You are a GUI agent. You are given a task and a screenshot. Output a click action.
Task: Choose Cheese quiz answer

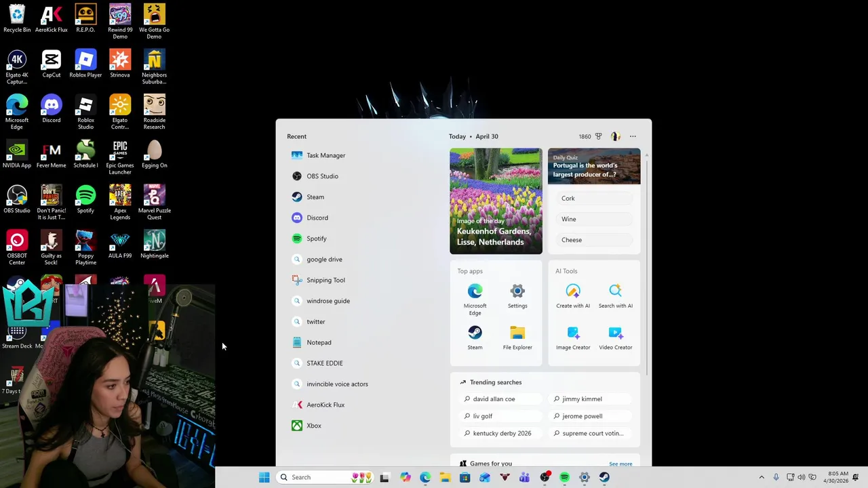point(595,240)
